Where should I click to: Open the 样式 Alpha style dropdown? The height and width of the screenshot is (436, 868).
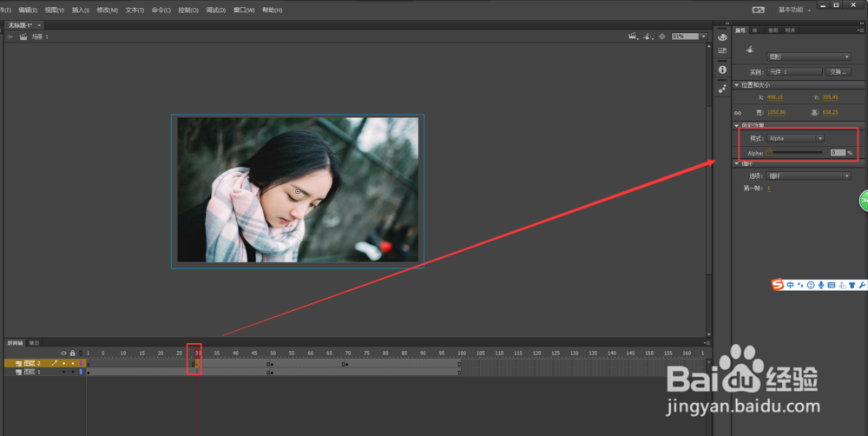[x=795, y=138]
